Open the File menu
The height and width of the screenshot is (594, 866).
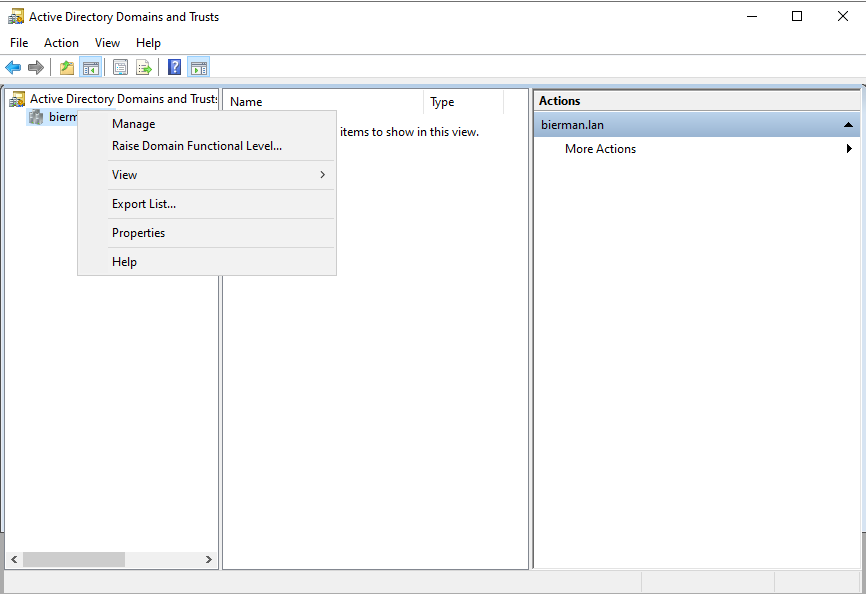click(19, 43)
